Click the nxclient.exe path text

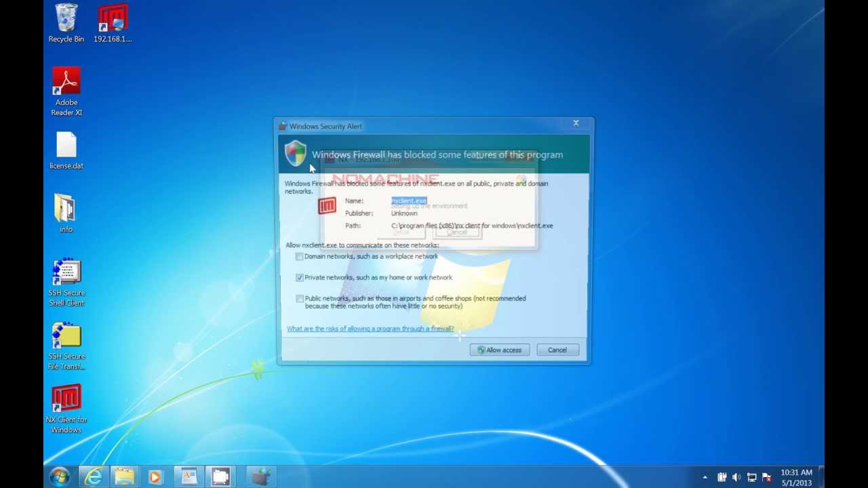pyautogui.click(x=472, y=226)
